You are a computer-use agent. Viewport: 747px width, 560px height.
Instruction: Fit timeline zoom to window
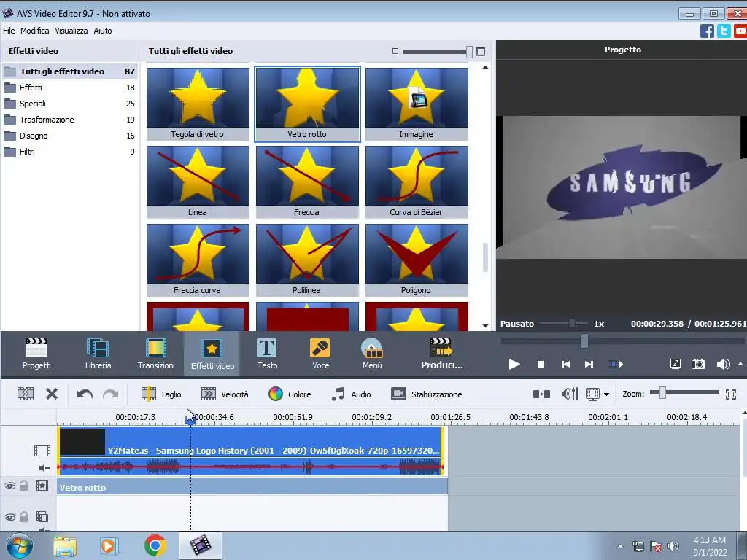(x=731, y=394)
